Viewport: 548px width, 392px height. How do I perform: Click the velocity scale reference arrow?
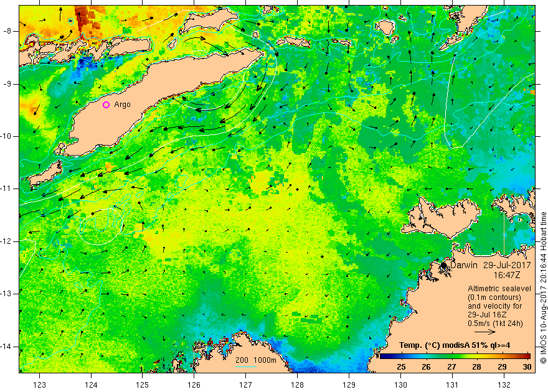click(x=485, y=332)
